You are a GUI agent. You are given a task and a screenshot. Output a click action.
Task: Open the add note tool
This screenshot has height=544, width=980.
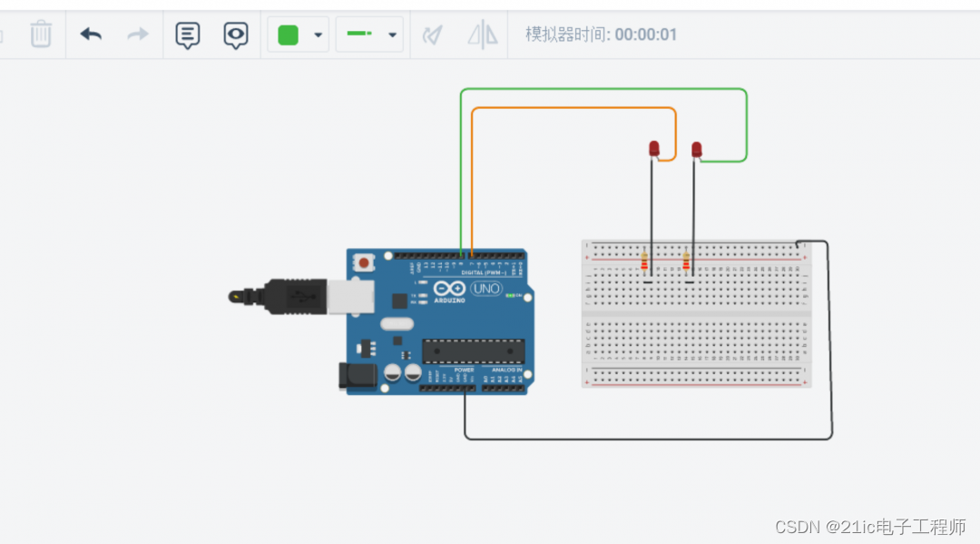tap(187, 34)
